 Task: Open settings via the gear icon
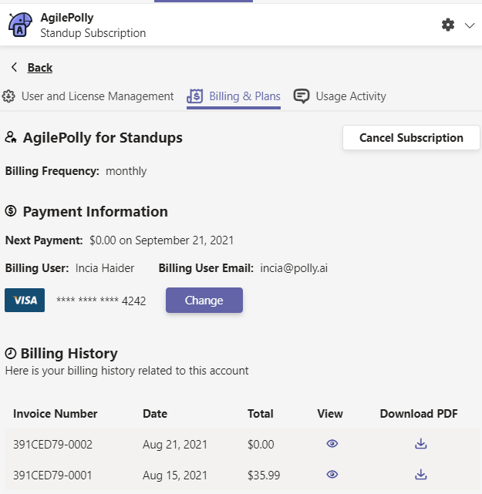pyautogui.click(x=448, y=25)
